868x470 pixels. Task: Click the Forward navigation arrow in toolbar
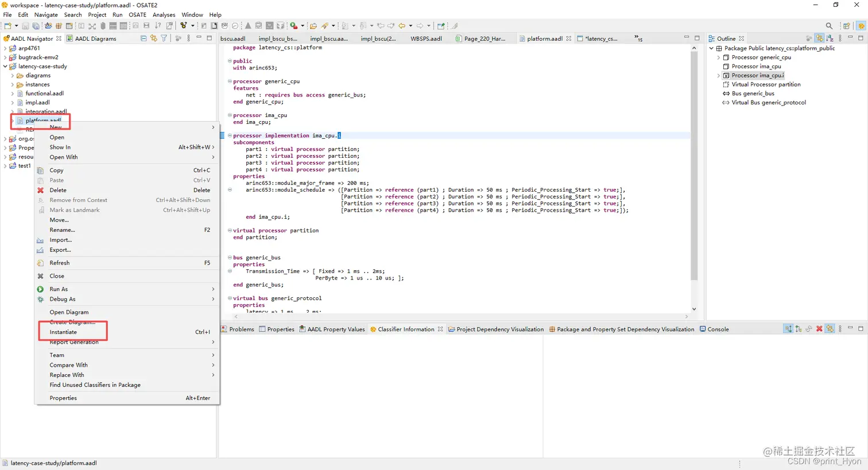click(420, 26)
